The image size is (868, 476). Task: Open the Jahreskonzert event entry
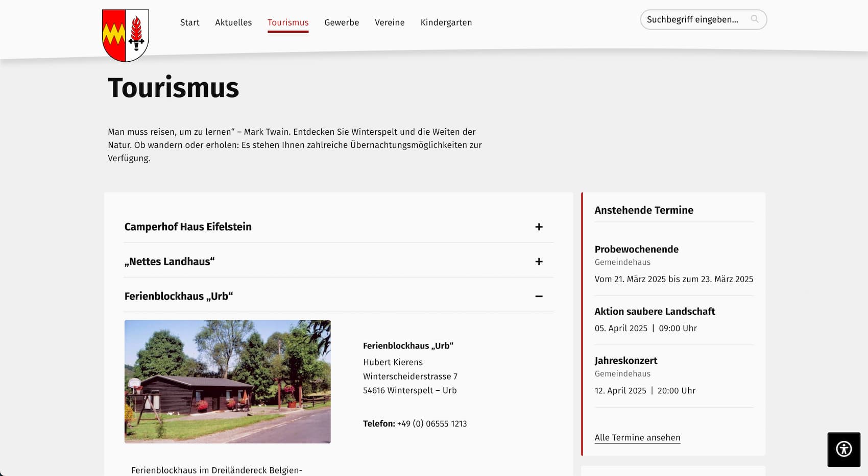(626, 361)
